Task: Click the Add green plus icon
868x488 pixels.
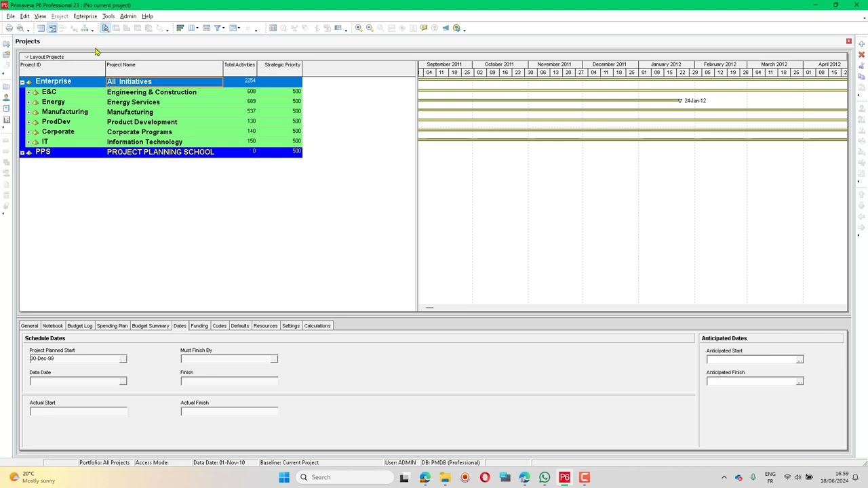Action: click(x=861, y=44)
